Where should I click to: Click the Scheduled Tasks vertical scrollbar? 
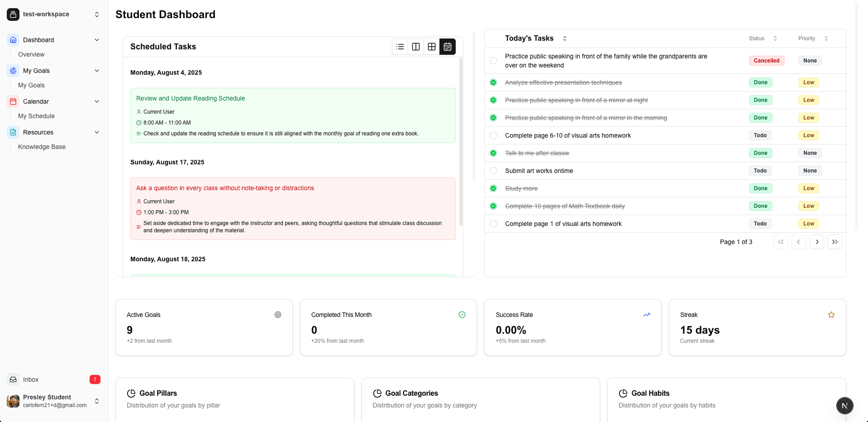click(x=461, y=140)
